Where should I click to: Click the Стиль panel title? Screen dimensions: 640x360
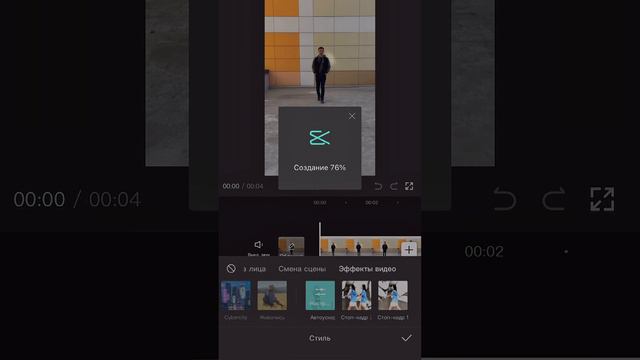tap(320, 338)
